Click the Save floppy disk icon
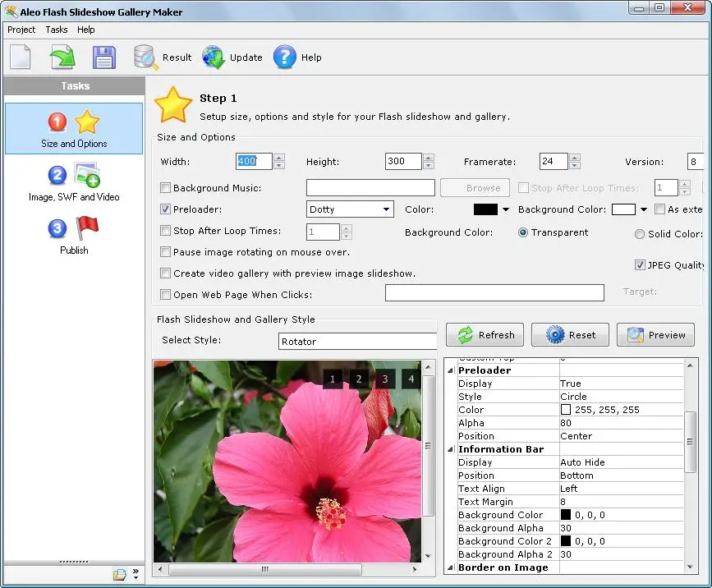 pos(104,57)
